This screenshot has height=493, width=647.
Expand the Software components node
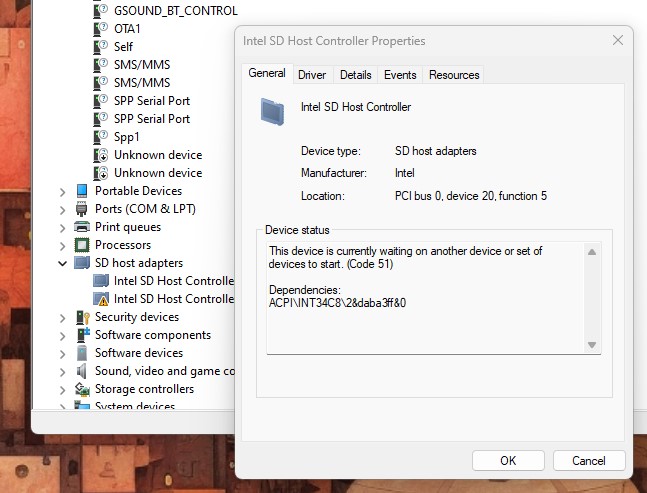click(64, 335)
